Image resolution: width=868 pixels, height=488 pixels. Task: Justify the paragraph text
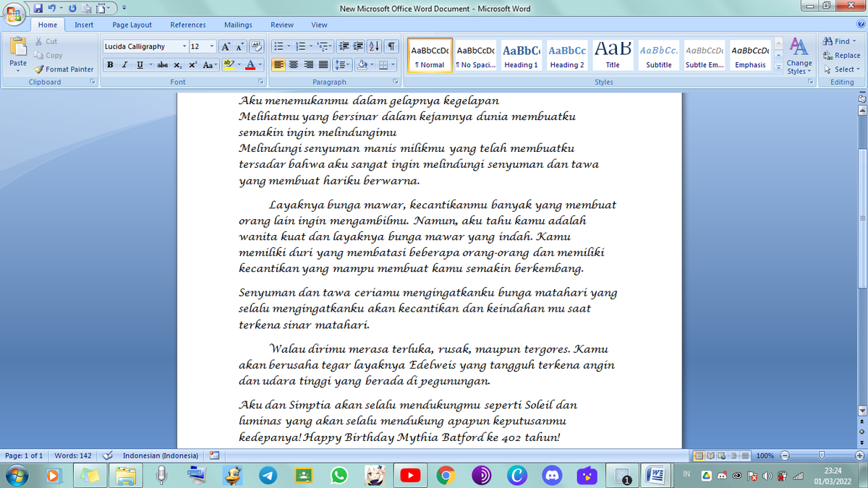click(322, 64)
